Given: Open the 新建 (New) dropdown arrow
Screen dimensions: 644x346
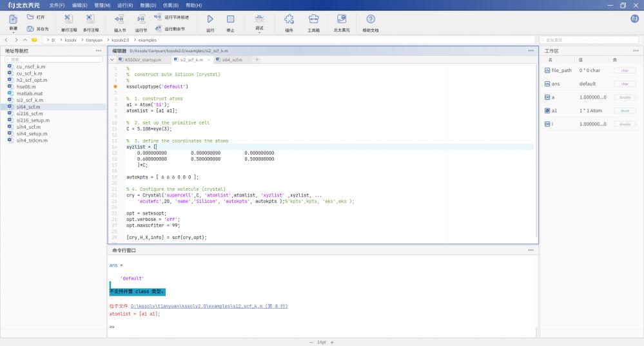Looking at the screenshot, I should 13,33.
